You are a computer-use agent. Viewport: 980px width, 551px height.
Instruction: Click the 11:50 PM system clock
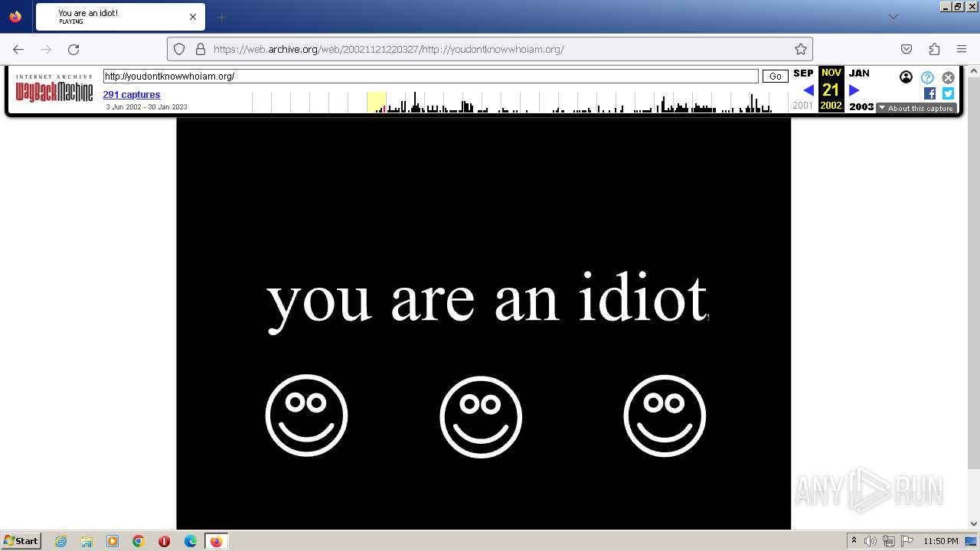tap(941, 541)
